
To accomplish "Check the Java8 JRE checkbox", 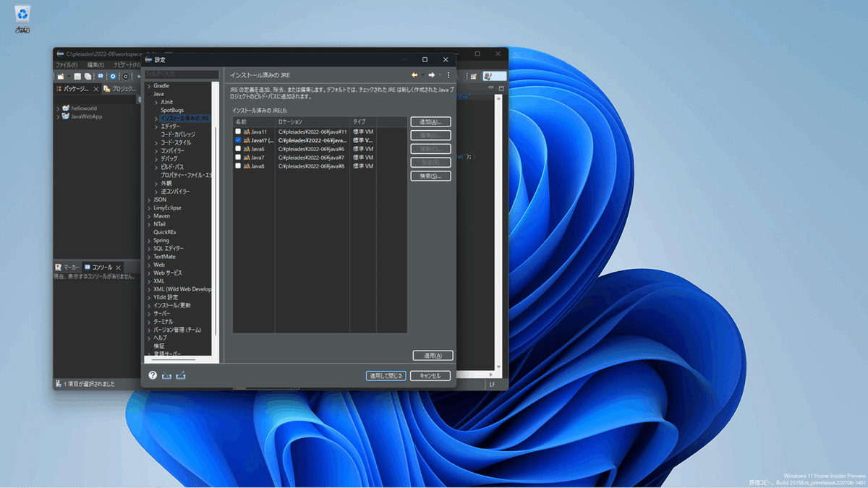I will [x=238, y=166].
